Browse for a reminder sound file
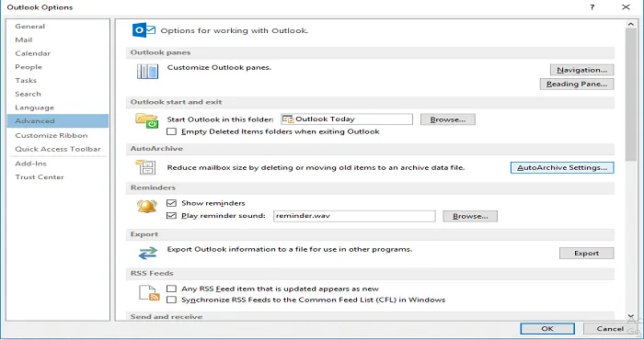644x340 pixels. (470, 216)
